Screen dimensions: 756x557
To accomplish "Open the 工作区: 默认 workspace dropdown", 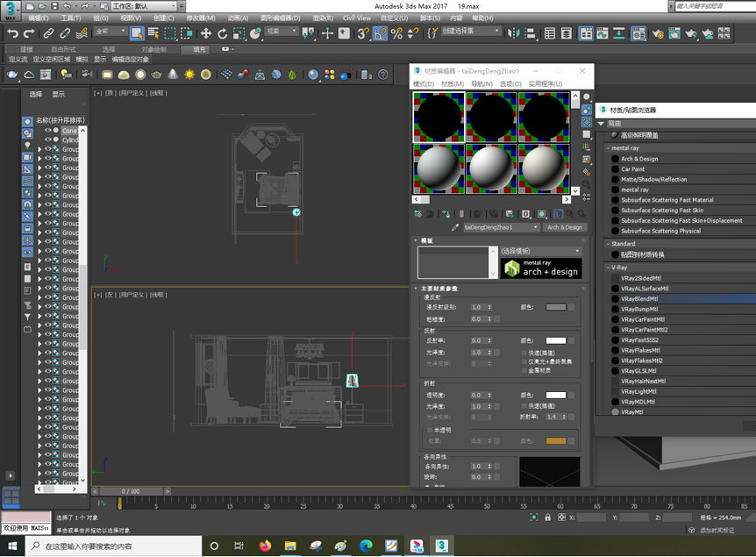I will tap(143, 6).
